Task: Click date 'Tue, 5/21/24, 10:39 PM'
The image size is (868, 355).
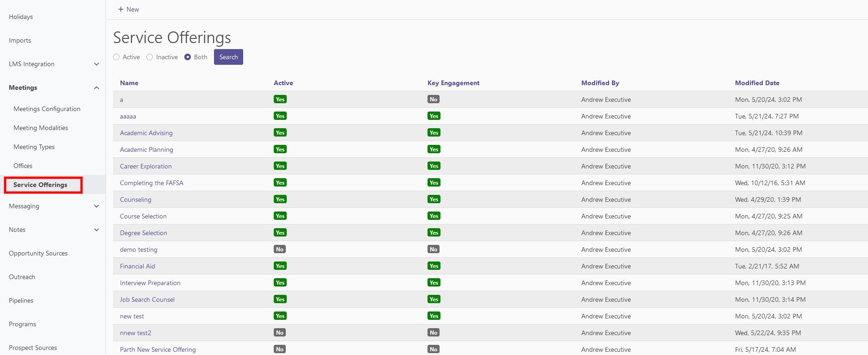Action: click(769, 133)
